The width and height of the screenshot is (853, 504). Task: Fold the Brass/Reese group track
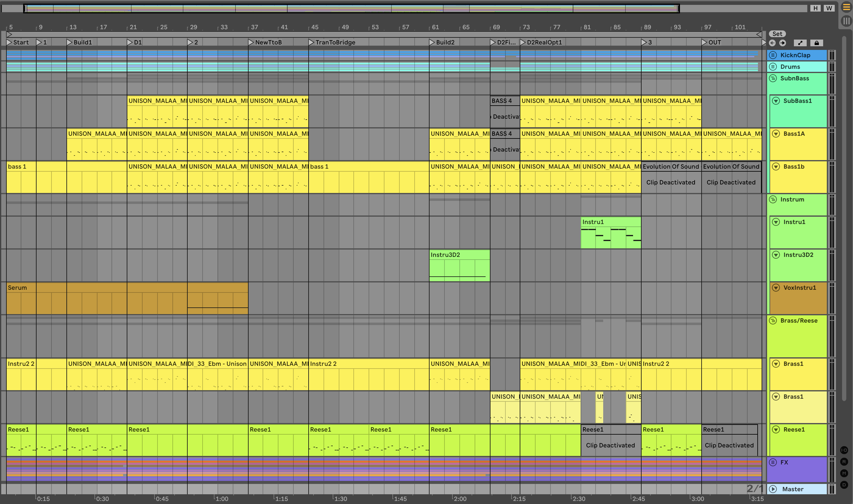click(x=773, y=320)
